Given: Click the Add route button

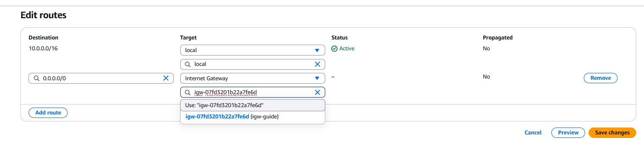Looking at the screenshot, I should 48,113.
